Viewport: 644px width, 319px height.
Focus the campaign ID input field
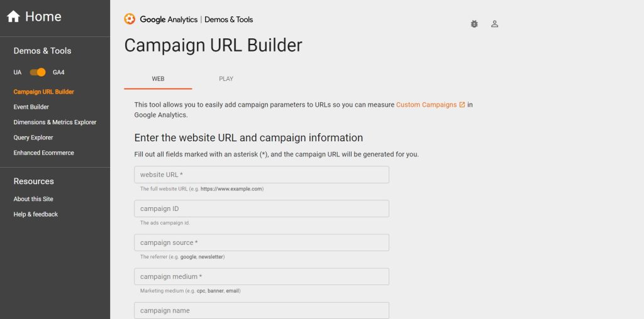[x=262, y=208]
